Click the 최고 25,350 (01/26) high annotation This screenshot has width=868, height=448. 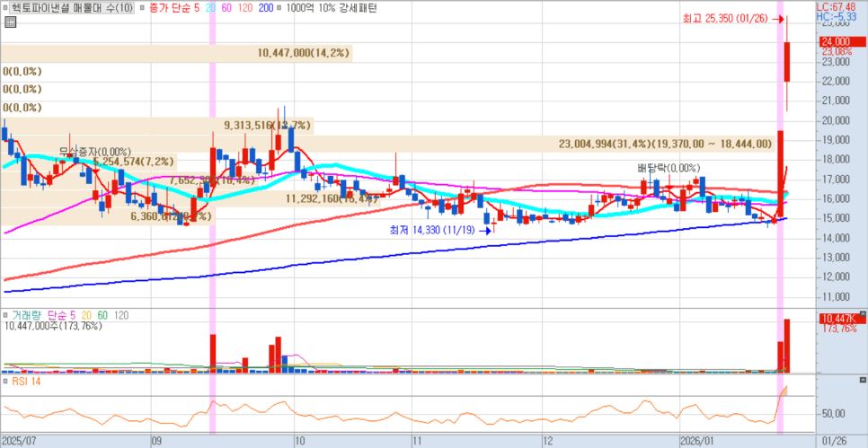click(x=724, y=19)
